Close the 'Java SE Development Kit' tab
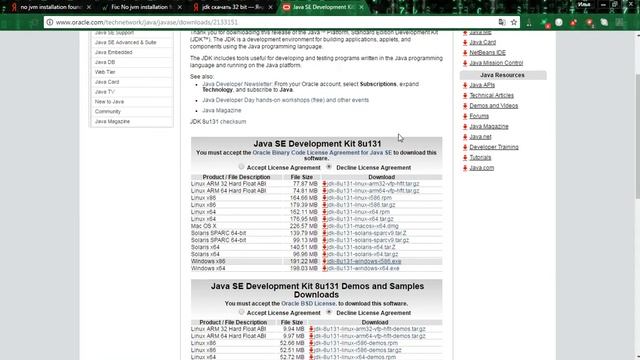 pyautogui.click(x=361, y=7)
